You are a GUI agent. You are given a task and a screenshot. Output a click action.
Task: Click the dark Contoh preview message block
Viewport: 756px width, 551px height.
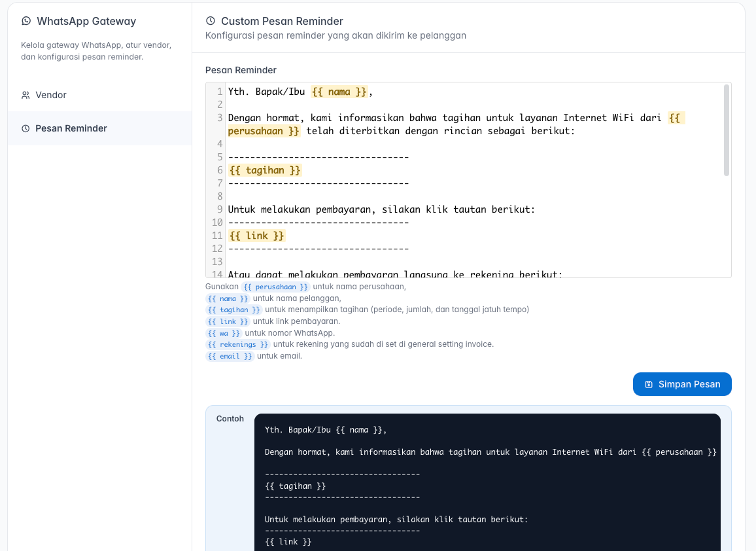click(x=487, y=484)
